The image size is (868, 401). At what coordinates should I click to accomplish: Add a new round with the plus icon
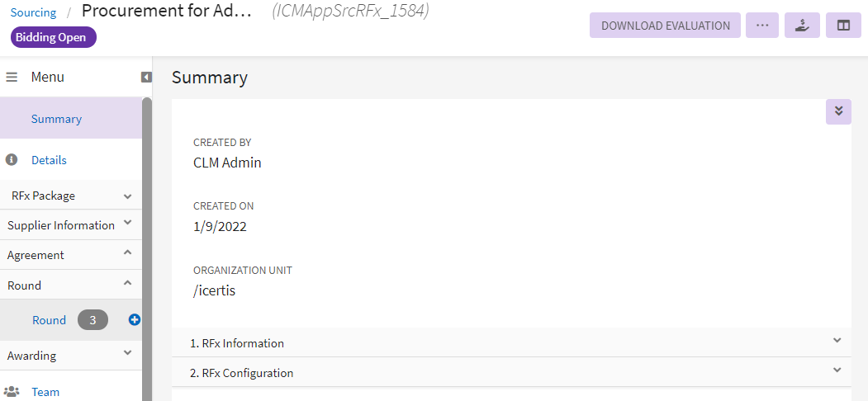(x=135, y=320)
